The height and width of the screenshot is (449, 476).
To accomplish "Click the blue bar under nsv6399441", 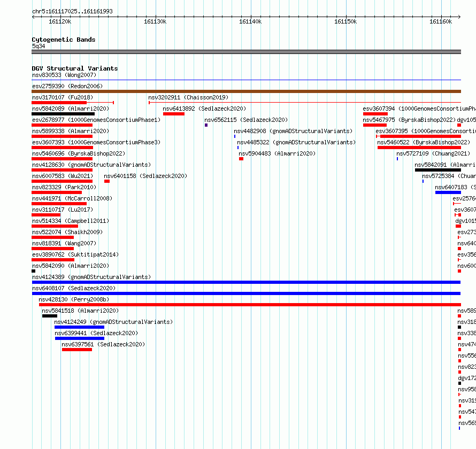I will pos(80,338).
